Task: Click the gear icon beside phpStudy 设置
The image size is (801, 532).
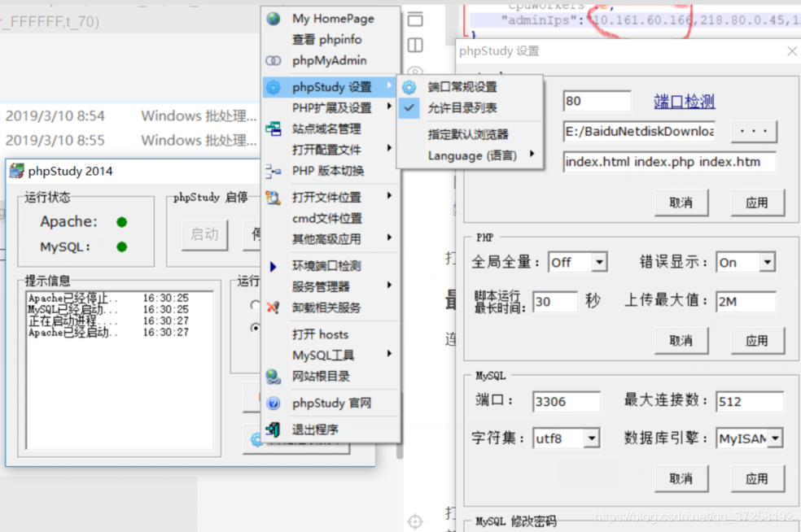Action: pos(274,87)
